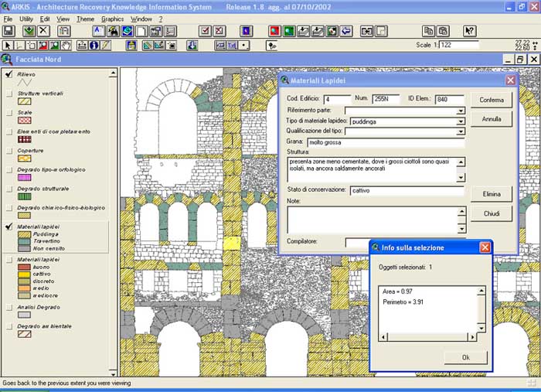Select the arrow pointer tool
The width and height of the screenshot is (541, 392).
(9, 46)
